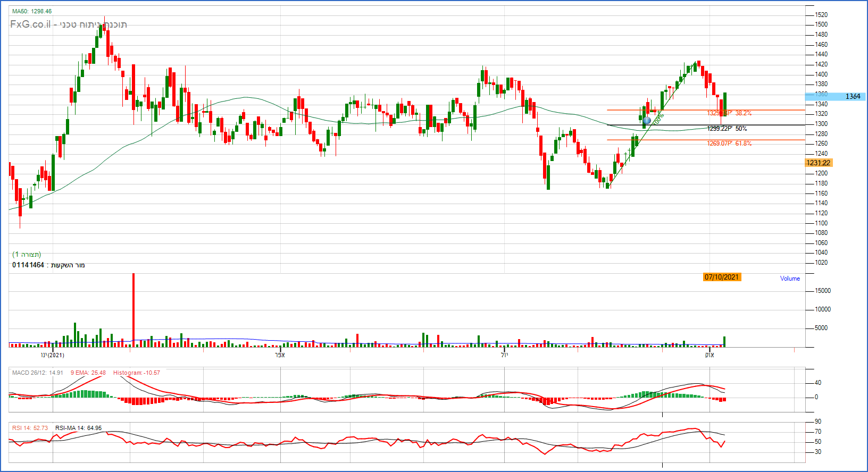Select the MA50 indicator label

point(32,11)
